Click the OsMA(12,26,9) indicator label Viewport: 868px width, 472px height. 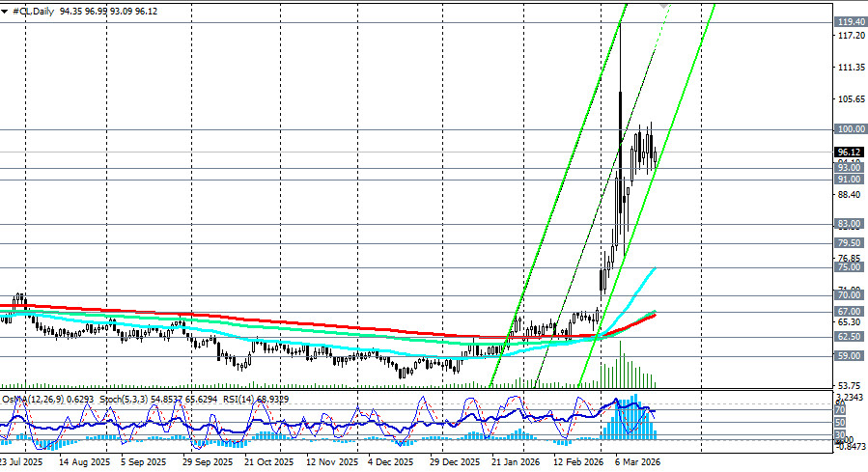(48, 399)
